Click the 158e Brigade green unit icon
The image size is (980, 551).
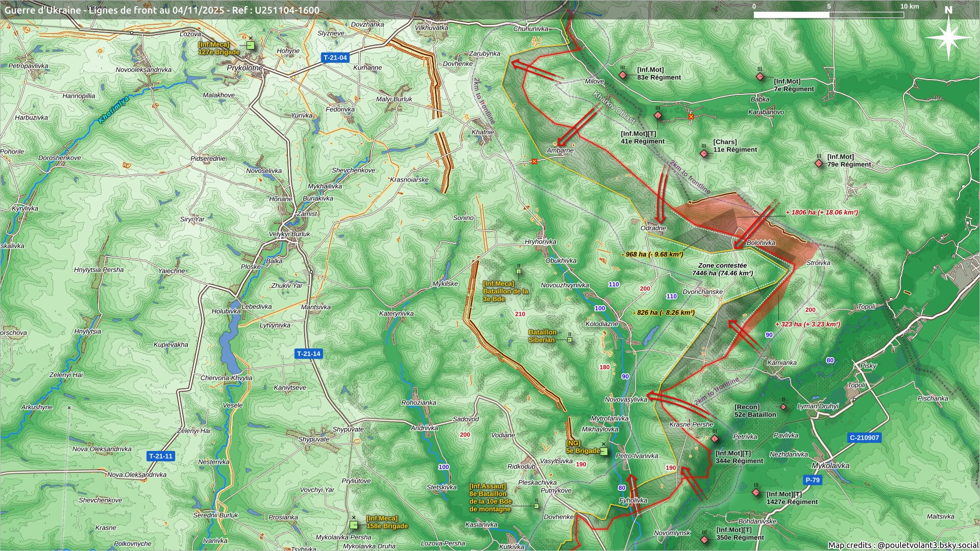point(354,525)
